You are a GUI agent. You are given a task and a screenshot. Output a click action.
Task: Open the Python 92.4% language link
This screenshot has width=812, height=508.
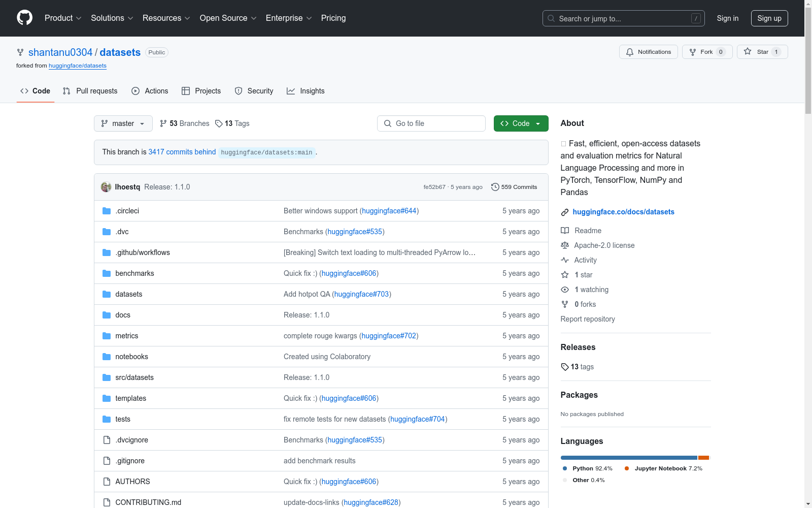588,468
